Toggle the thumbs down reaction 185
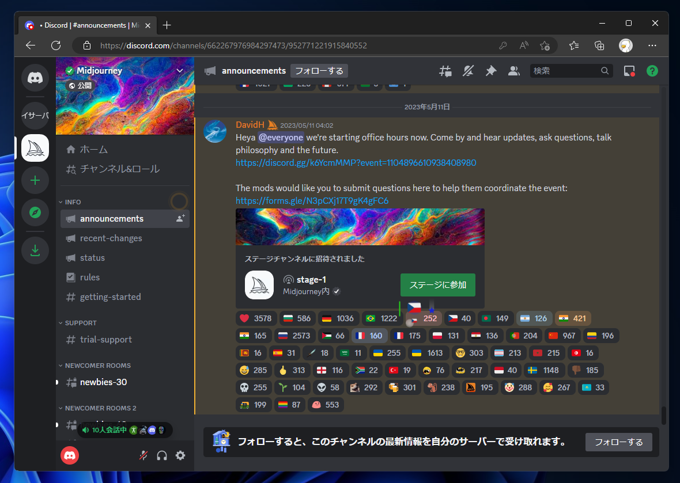Viewport: 680px width, 483px height. [x=585, y=370]
